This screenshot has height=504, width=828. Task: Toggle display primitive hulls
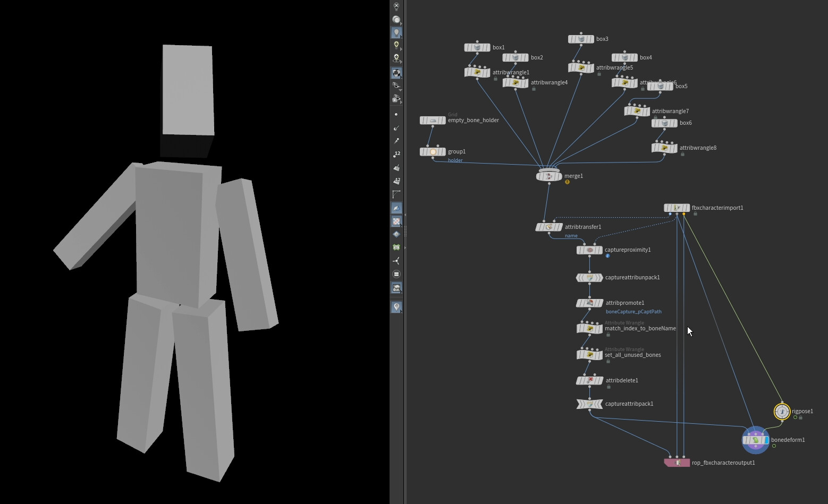coord(396,194)
